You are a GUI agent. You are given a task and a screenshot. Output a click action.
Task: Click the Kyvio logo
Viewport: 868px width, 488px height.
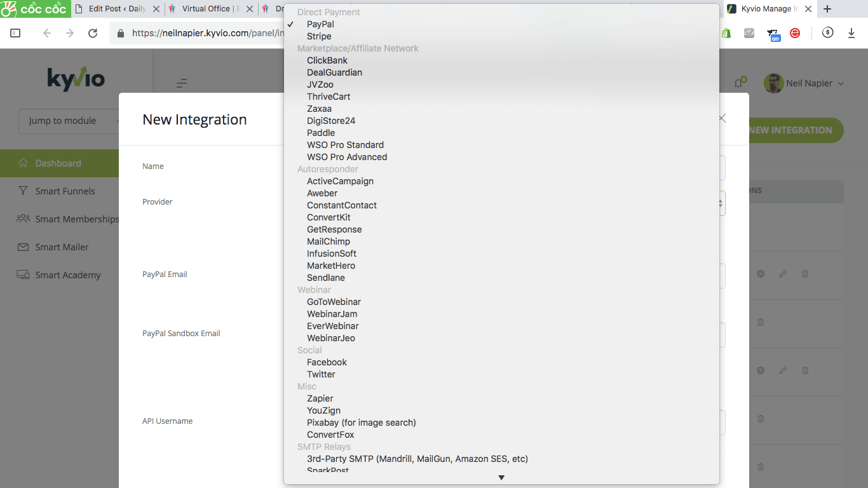pyautogui.click(x=76, y=78)
